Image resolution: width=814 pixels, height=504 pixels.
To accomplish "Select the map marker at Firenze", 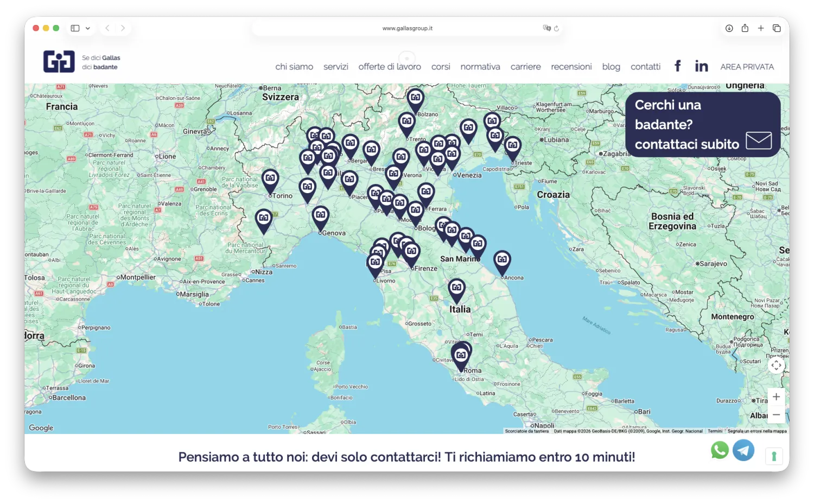I will coord(412,254).
